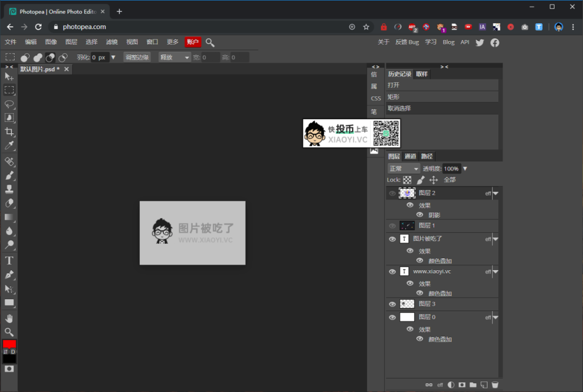Hide the 图层 2 layer
The image size is (583, 392).
click(x=392, y=192)
